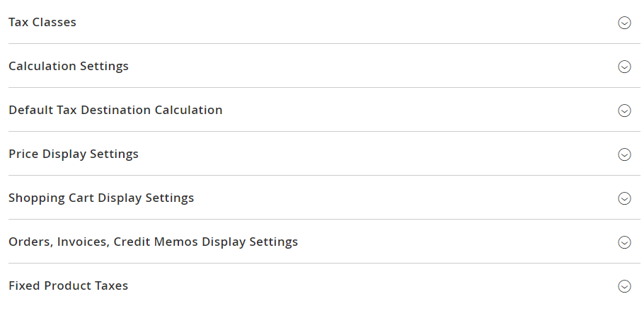Viewport: 644px width, 311px height.
Task: Click the Fixed Product Taxes chevron icon
Action: (624, 286)
